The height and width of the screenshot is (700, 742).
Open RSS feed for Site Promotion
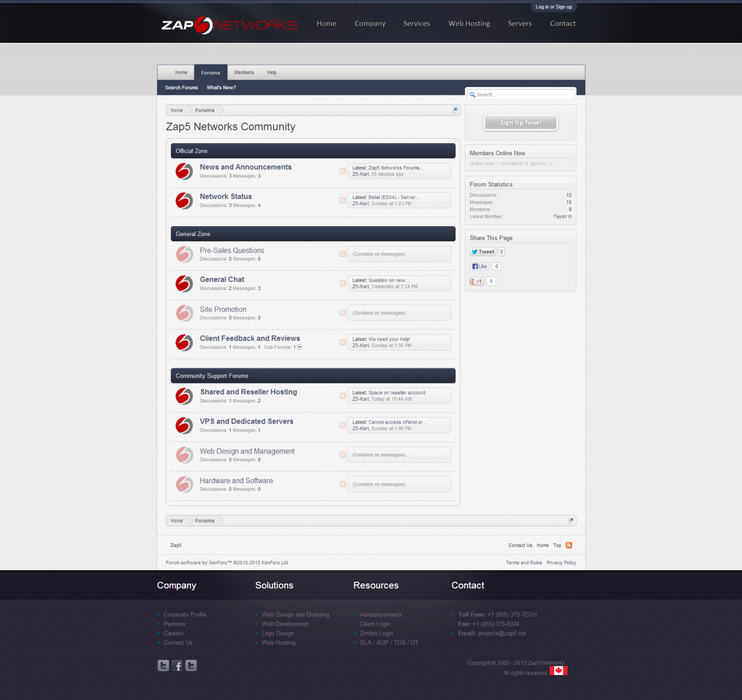343,313
